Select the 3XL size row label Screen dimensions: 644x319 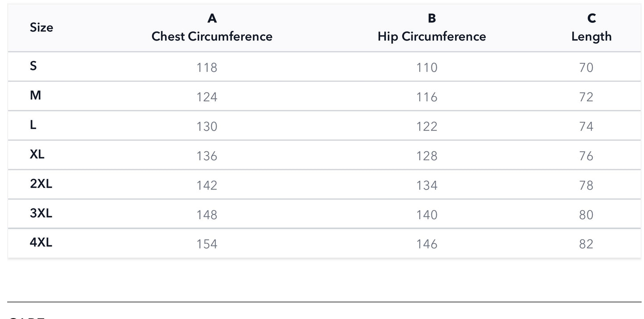pyautogui.click(x=41, y=213)
